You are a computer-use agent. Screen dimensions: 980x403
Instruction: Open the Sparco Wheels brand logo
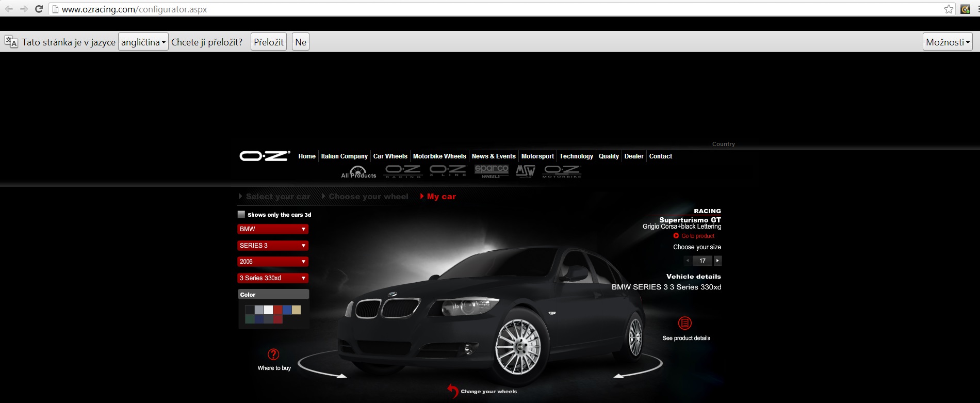(x=492, y=171)
